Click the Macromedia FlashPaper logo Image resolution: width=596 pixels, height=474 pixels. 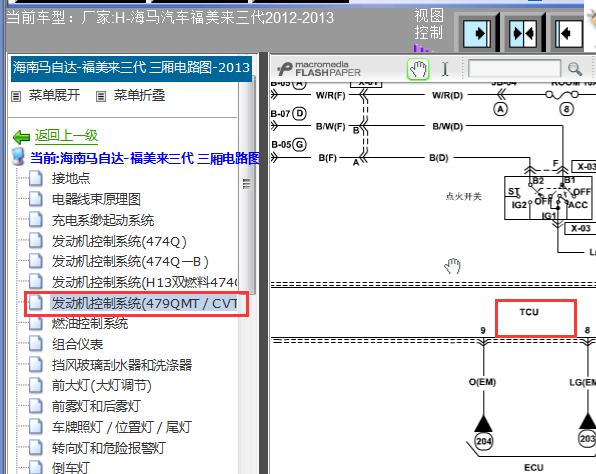[x=319, y=69]
